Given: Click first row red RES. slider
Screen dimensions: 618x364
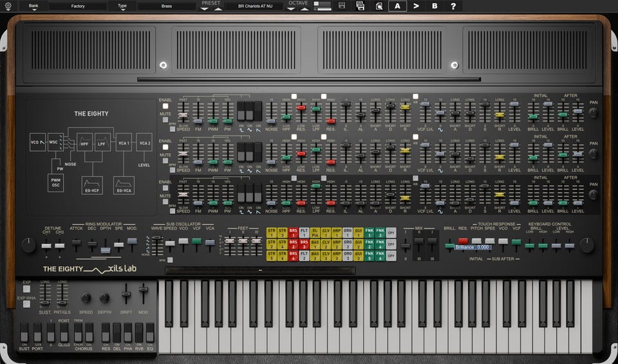Looking at the screenshot, I should pyautogui.click(x=301, y=107).
